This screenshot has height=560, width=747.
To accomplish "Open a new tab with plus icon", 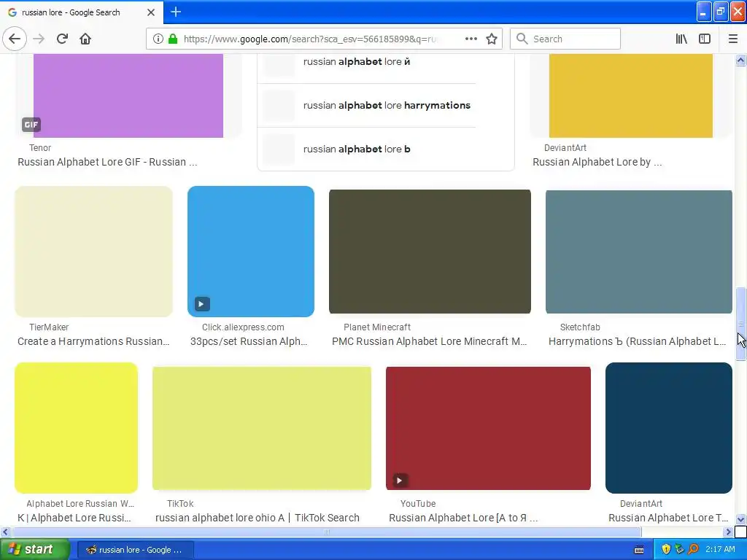I will coord(176,12).
